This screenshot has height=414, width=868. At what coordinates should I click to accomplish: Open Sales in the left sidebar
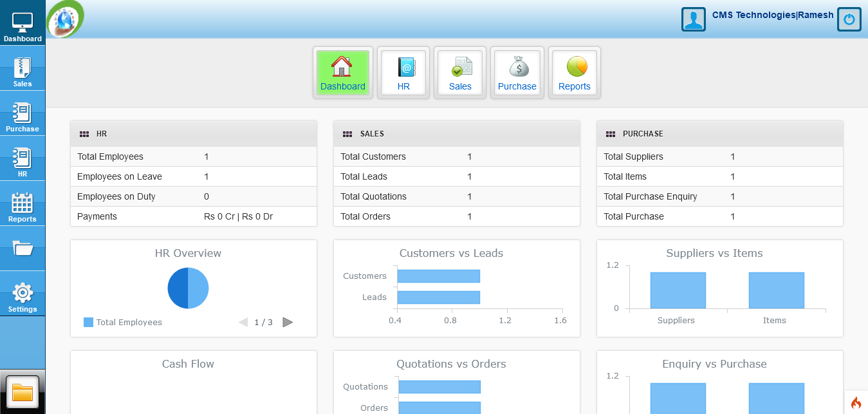click(23, 68)
